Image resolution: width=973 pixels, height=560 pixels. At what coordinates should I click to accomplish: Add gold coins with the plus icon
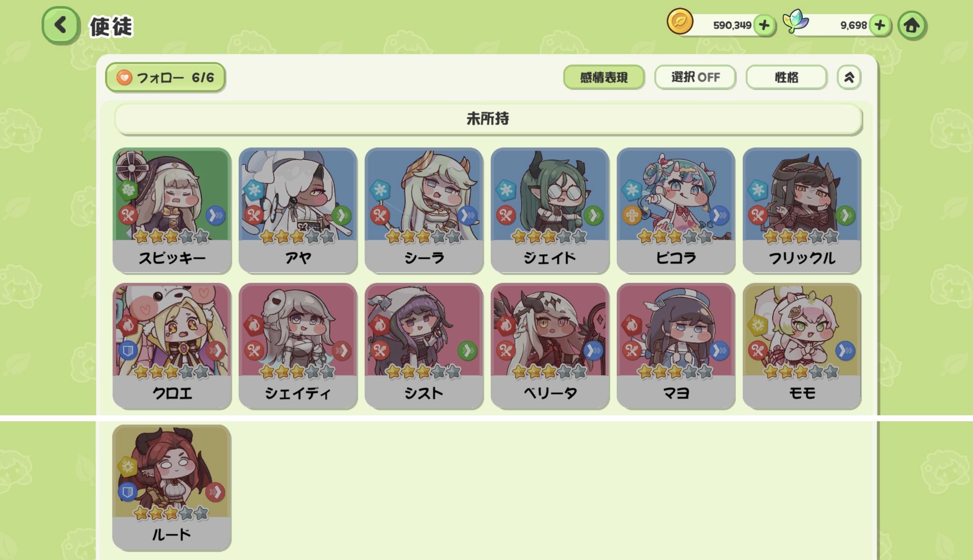coord(764,25)
